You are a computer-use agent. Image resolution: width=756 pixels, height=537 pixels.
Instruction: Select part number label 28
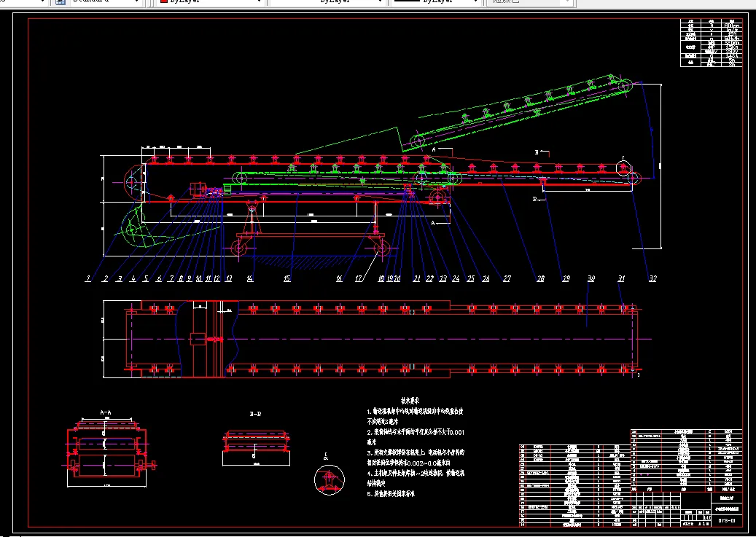540,278
